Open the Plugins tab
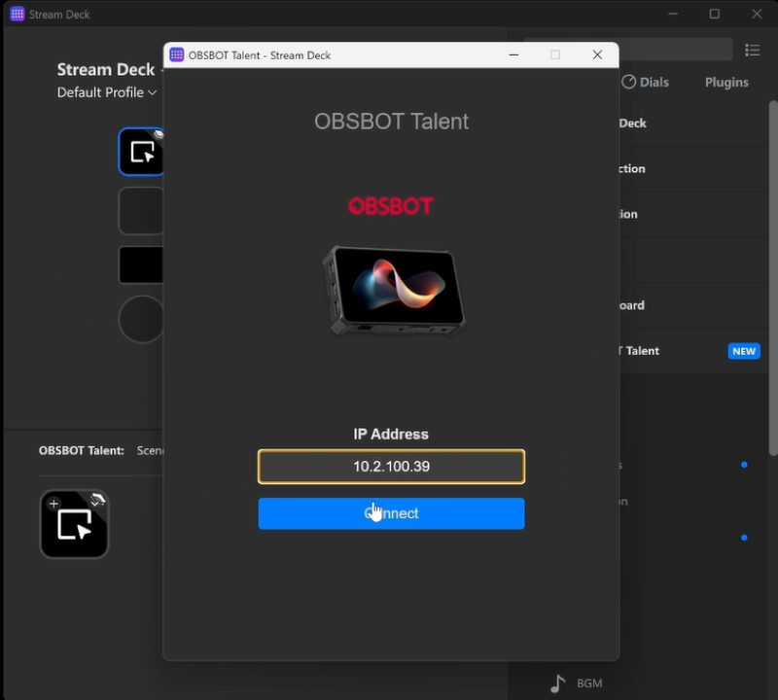The height and width of the screenshot is (700, 778). (x=726, y=83)
